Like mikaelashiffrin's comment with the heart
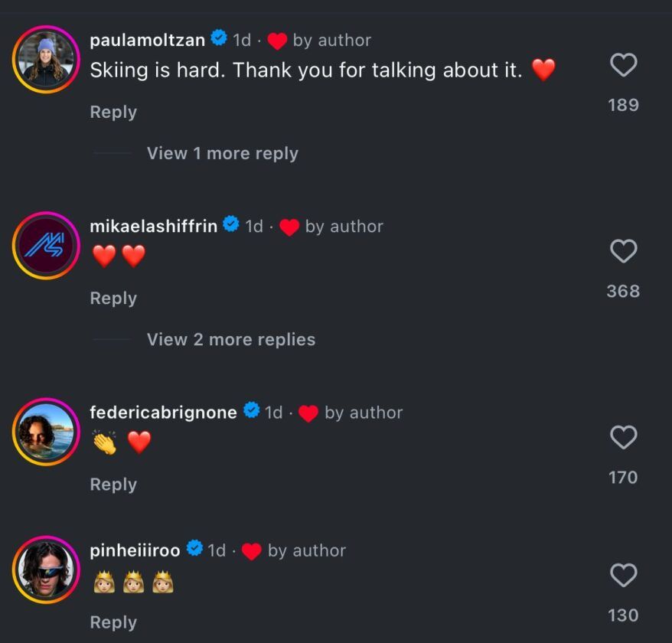Viewport: 672px width, 643px height. click(623, 251)
